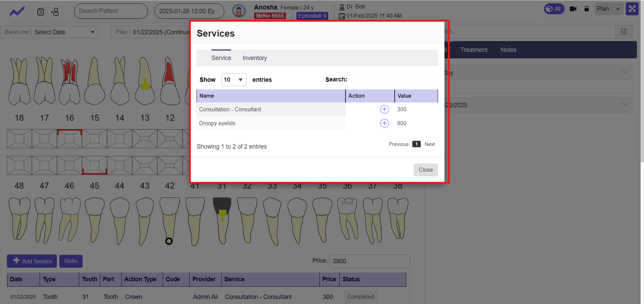This screenshot has width=644, height=304.
Task: Switch to the Inventory tab
Action: [x=255, y=58]
